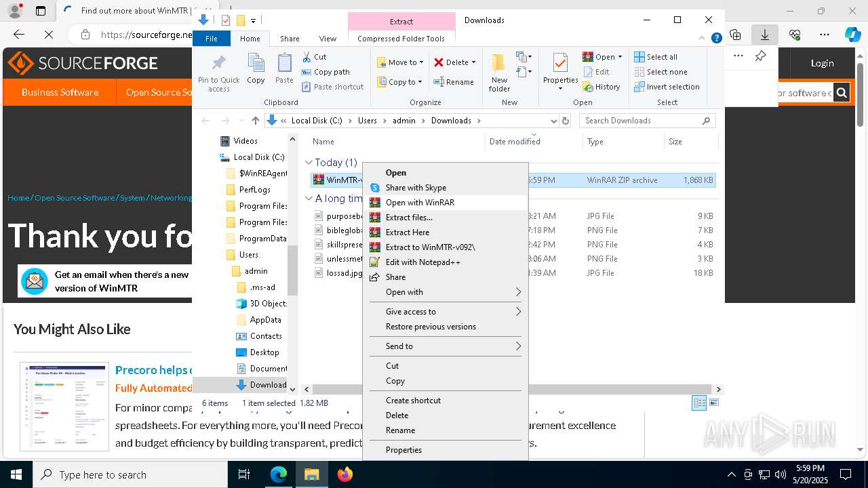
Task: Click Business Software link
Action: 60,92
